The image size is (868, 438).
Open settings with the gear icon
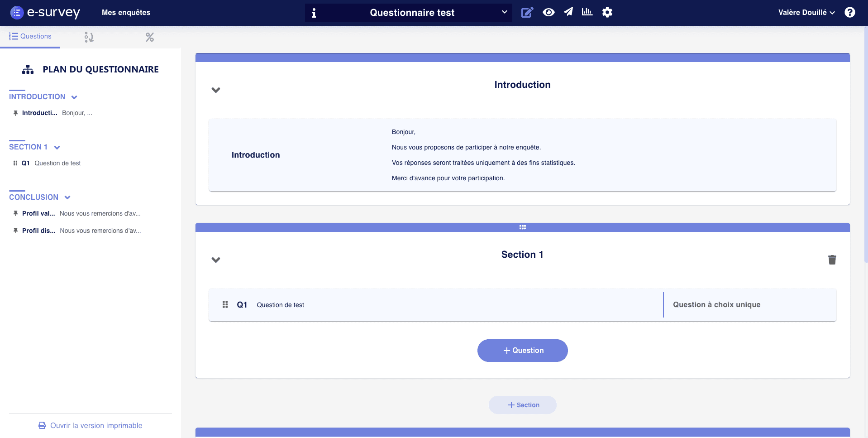[607, 12]
